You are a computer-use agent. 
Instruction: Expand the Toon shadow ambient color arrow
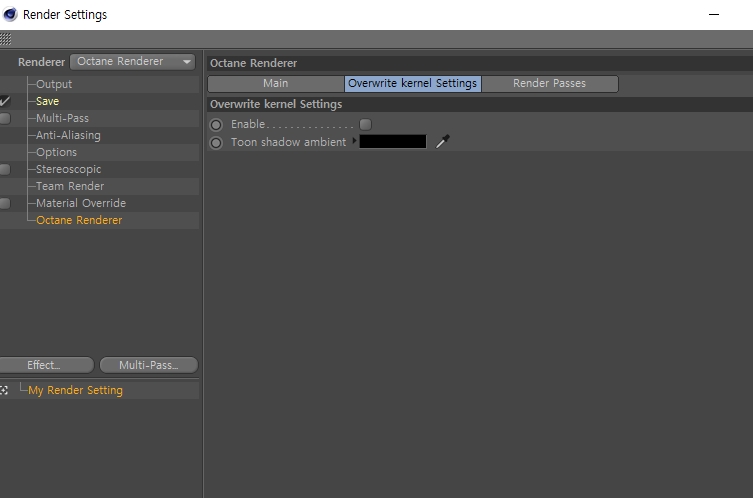click(x=354, y=141)
